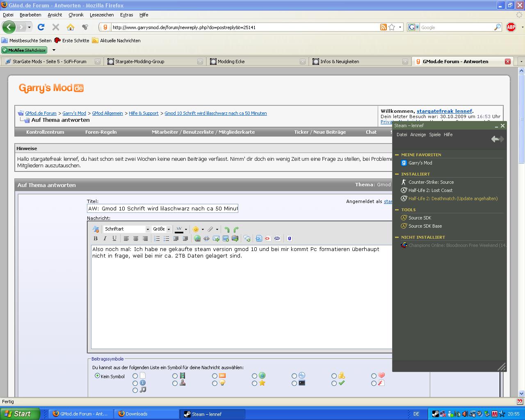Open the Steam Spiele menu
The width and height of the screenshot is (525, 420).
point(435,135)
